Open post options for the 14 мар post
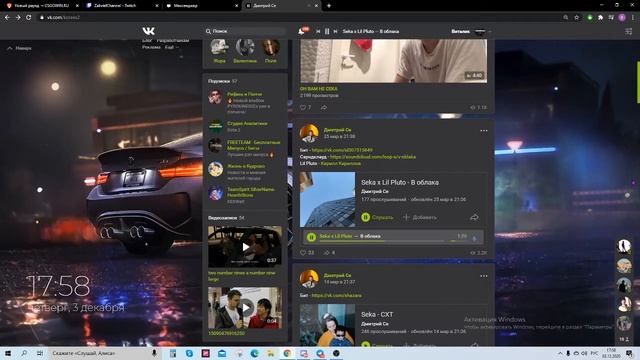Screen dimensions: 640x360 click(484, 276)
